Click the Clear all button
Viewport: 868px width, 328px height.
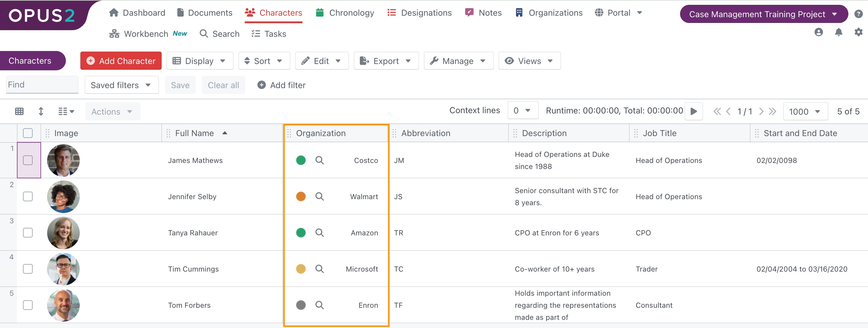[223, 85]
